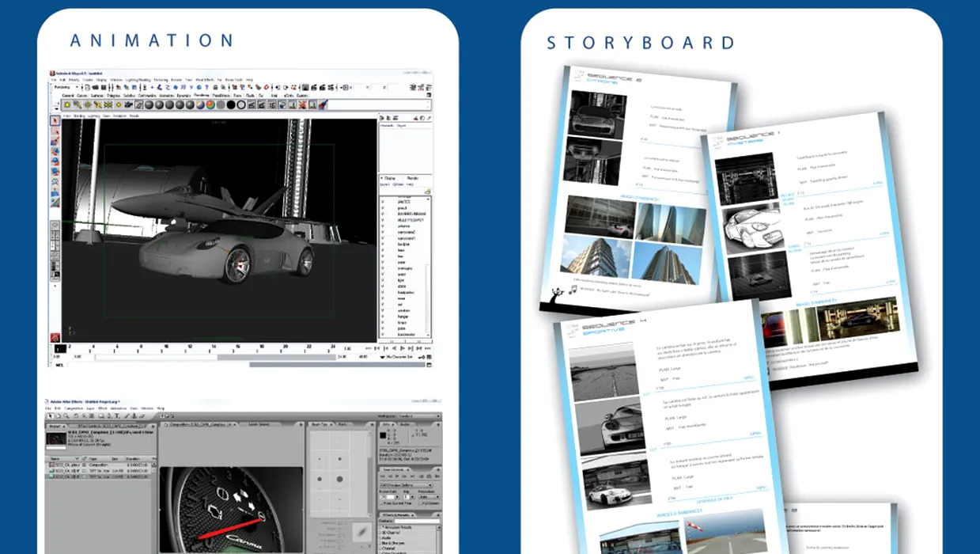
Task: Switch to the Polygons shelf tab
Action: click(x=114, y=96)
